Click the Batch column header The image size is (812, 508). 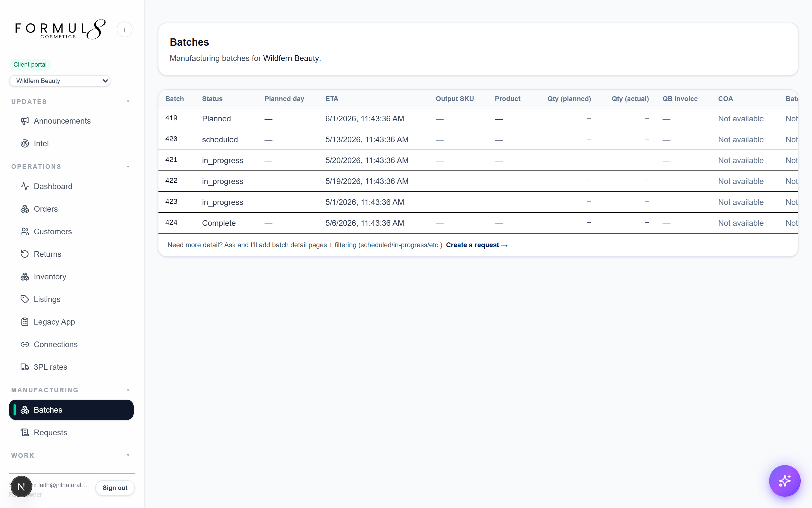tap(175, 99)
